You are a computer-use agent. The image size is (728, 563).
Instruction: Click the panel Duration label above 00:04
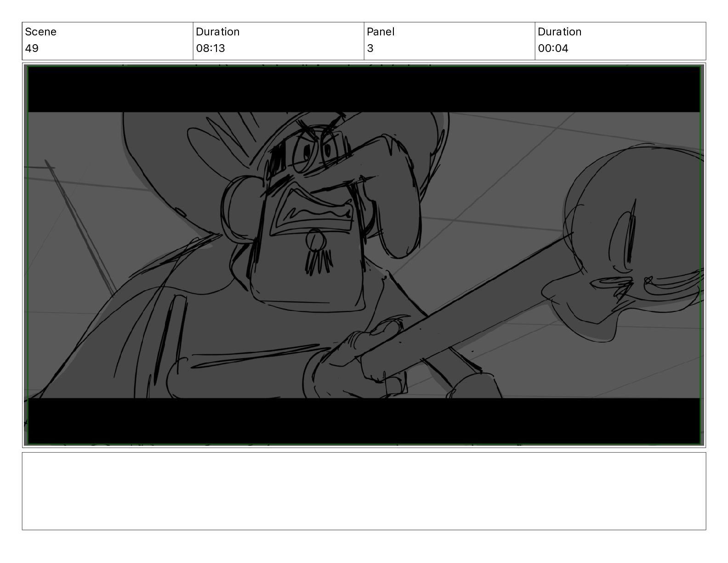tap(559, 32)
